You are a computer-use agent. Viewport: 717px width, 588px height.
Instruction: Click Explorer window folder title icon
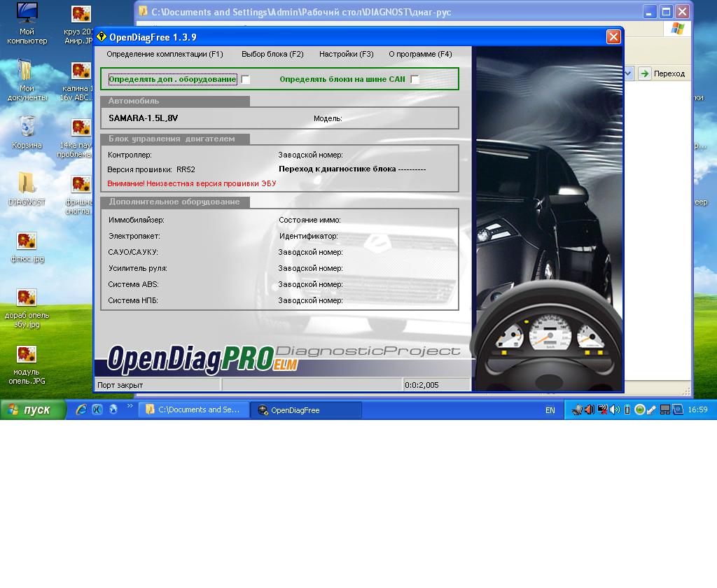[x=144, y=11]
